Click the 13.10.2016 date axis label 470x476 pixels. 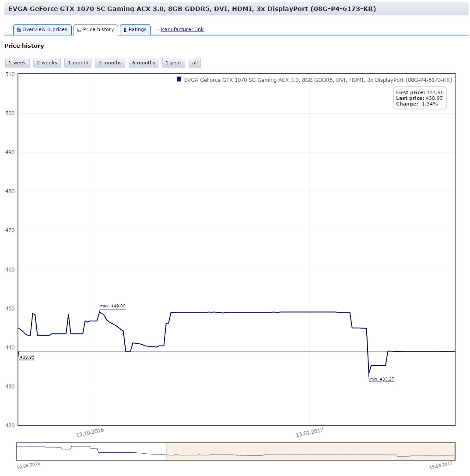tap(90, 432)
